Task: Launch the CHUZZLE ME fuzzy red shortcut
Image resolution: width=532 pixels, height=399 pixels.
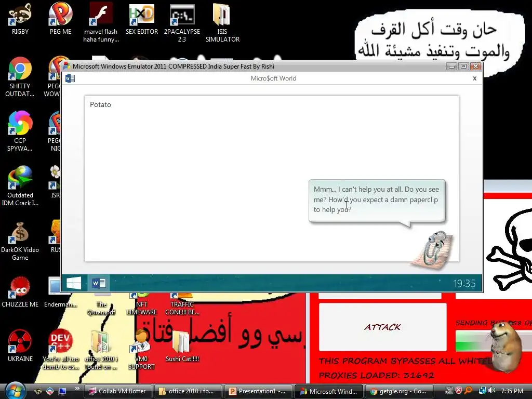Action: point(20,292)
